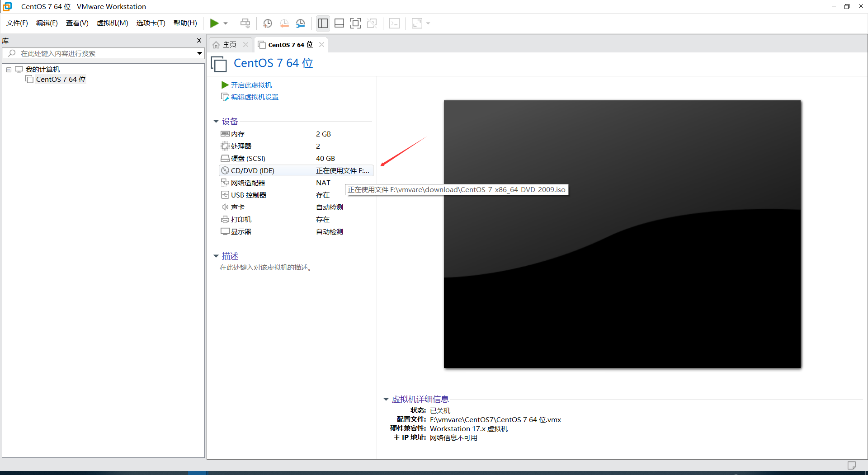This screenshot has height=475, width=868.
Task: Click the USB 控制器 device row
Action: [x=296, y=195]
